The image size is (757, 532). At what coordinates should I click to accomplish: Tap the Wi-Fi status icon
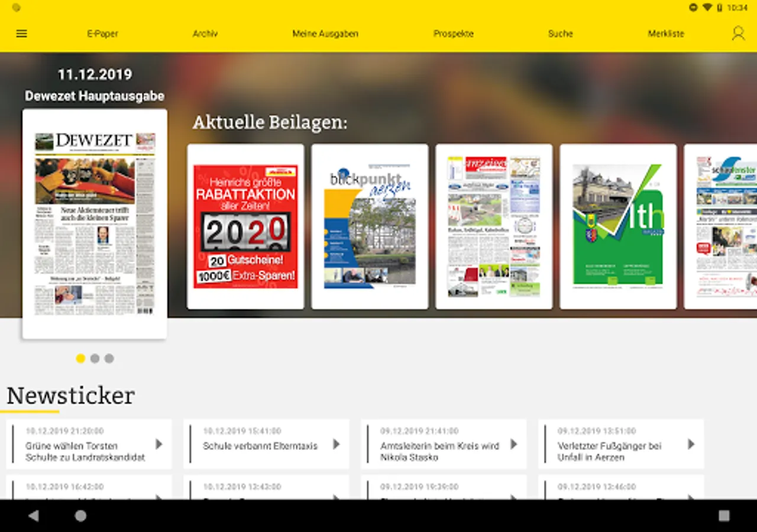(707, 8)
